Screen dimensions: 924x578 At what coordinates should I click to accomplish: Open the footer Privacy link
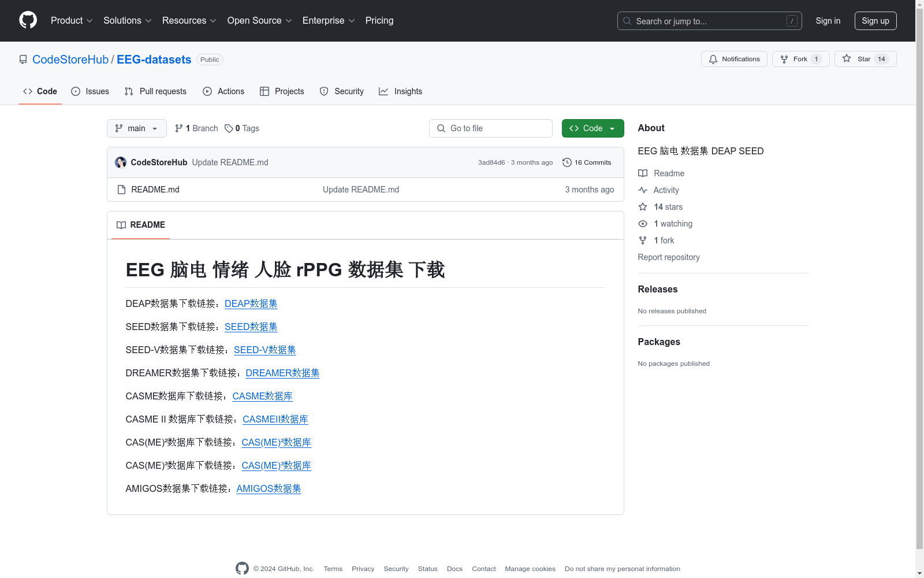click(363, 569)
